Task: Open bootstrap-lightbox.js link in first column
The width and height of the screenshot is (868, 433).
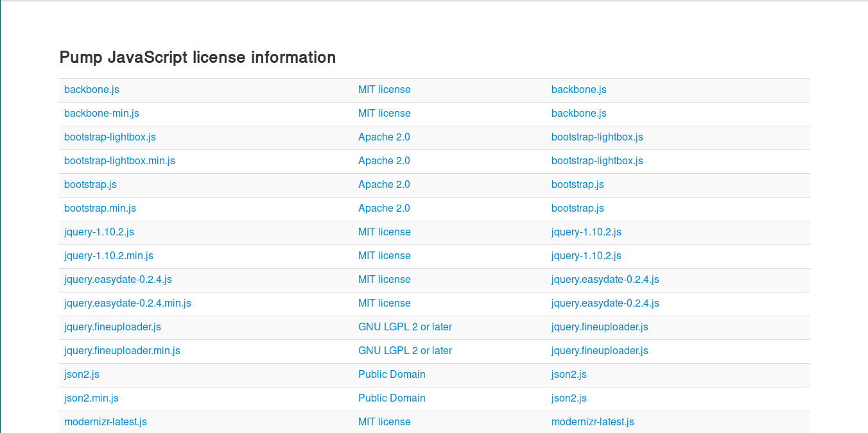Action: click(110, 137)
